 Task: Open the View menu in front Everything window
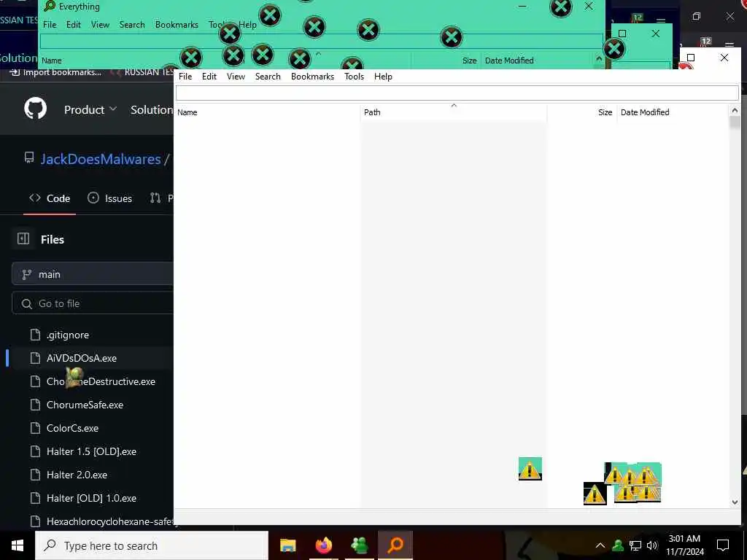pos(236,76)
